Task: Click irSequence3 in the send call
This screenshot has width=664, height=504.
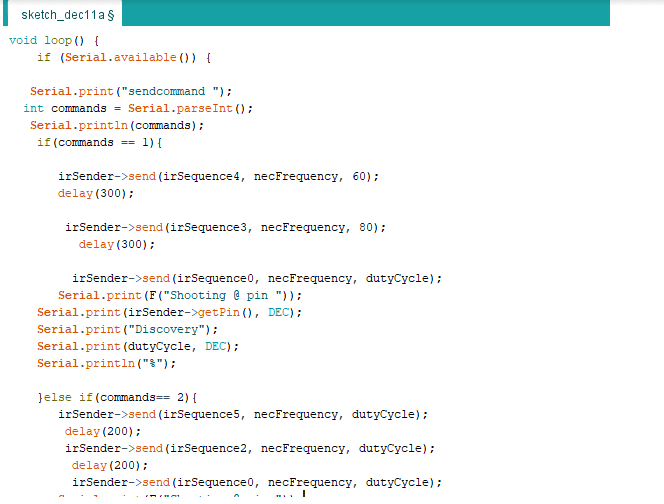Action: coord(216,228)
